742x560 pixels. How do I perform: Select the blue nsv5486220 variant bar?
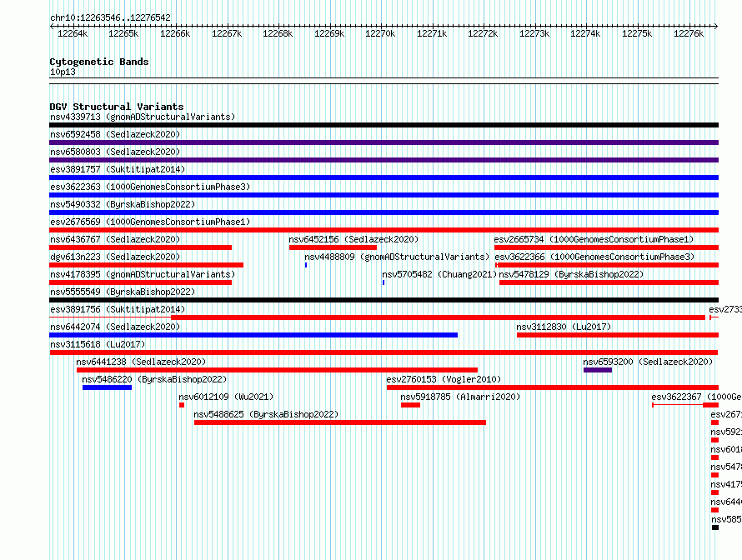pos(107,387)
